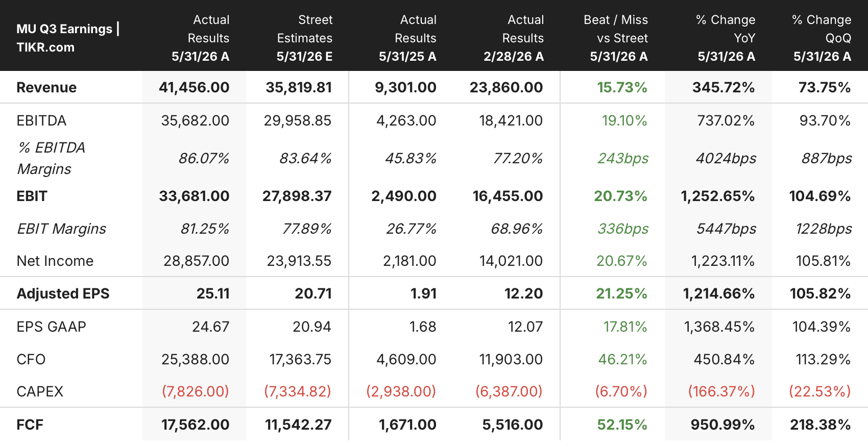Click the Actual Results 5/31/26 A column header
Screen dimensions: 868x447
pyautogui.click(x=200, y=38)
